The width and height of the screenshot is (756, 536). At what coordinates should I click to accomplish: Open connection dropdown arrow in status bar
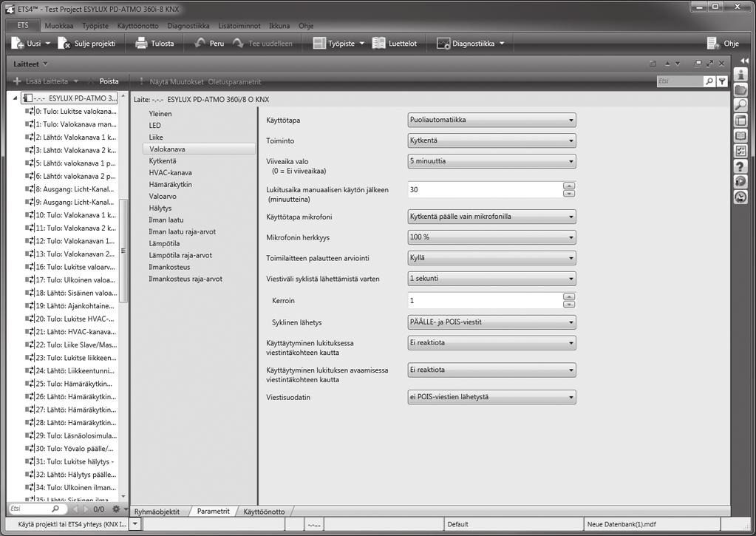[135, 523]
